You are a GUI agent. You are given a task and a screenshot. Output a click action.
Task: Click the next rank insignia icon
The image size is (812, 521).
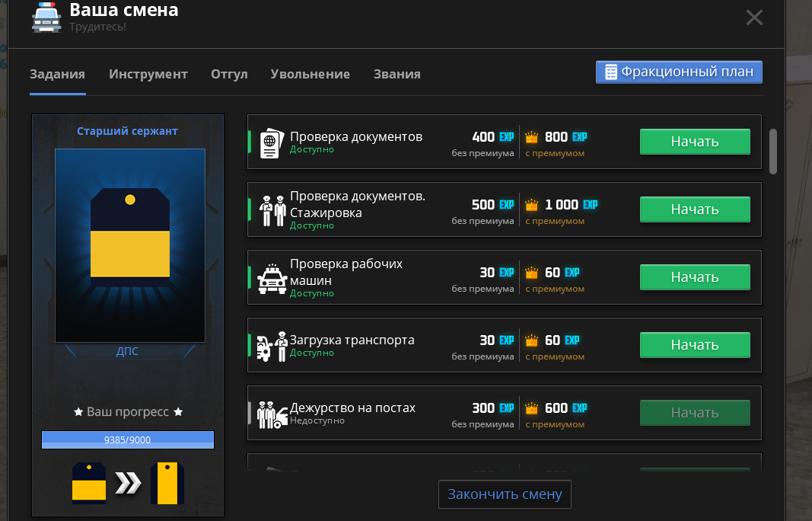[167, 482]
